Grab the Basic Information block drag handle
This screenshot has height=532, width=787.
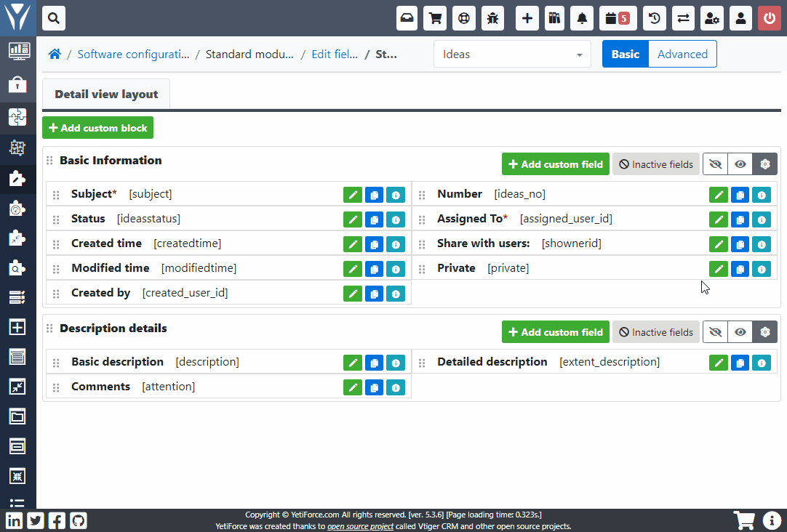[49, 161]
